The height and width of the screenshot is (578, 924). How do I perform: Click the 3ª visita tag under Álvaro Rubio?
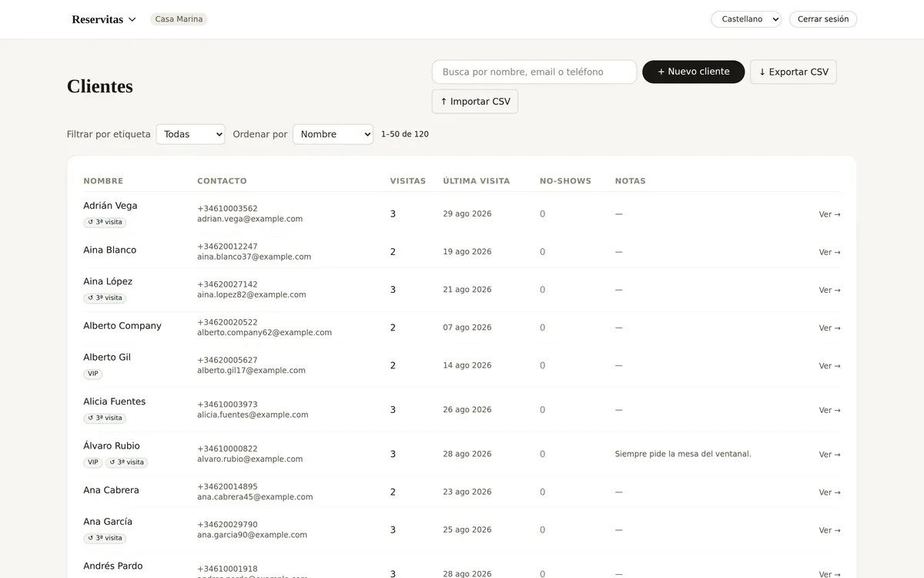pyautogui.click(x=126, y=462)
